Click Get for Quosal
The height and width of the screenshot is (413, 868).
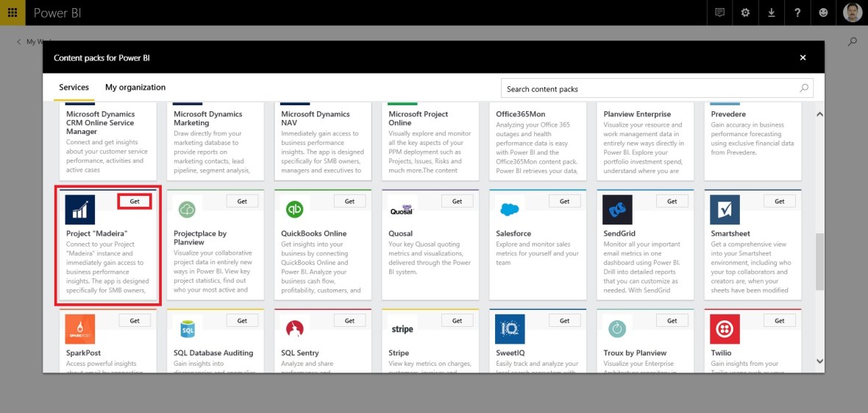tap(458, 201)
